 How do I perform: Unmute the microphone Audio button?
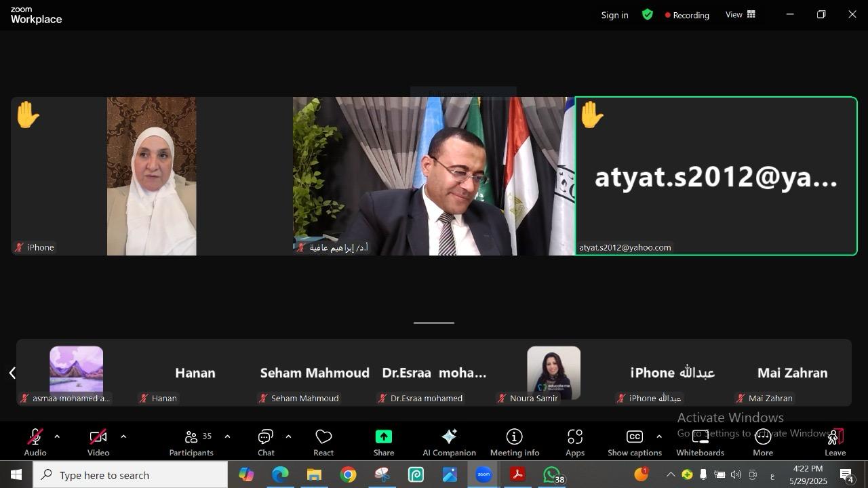(35, 442)
